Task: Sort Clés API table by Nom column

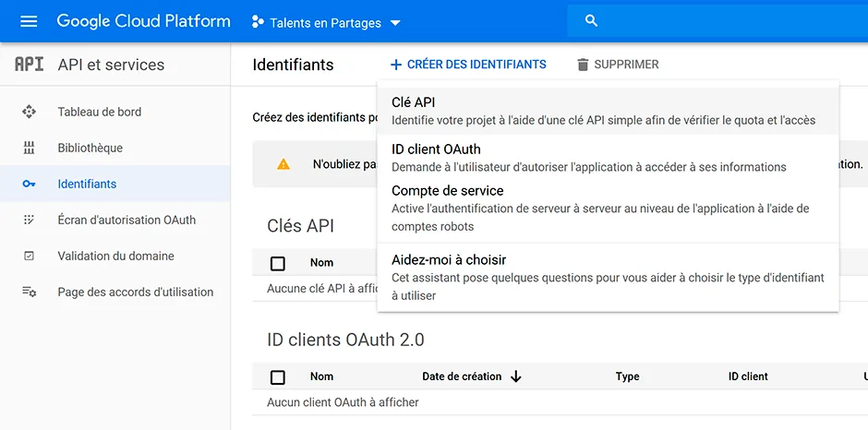Action: click(x=321, y=263)
